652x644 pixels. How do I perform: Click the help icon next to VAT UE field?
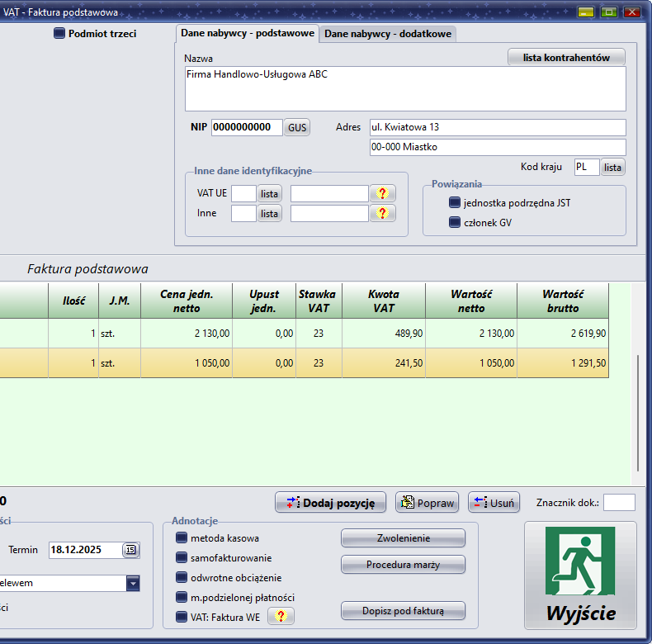382,193
